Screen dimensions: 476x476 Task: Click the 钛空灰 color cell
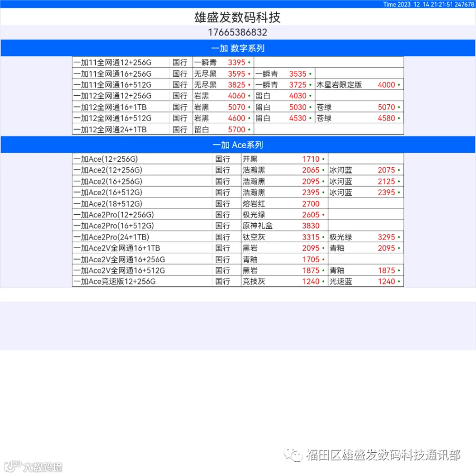(x=254, y=237)
